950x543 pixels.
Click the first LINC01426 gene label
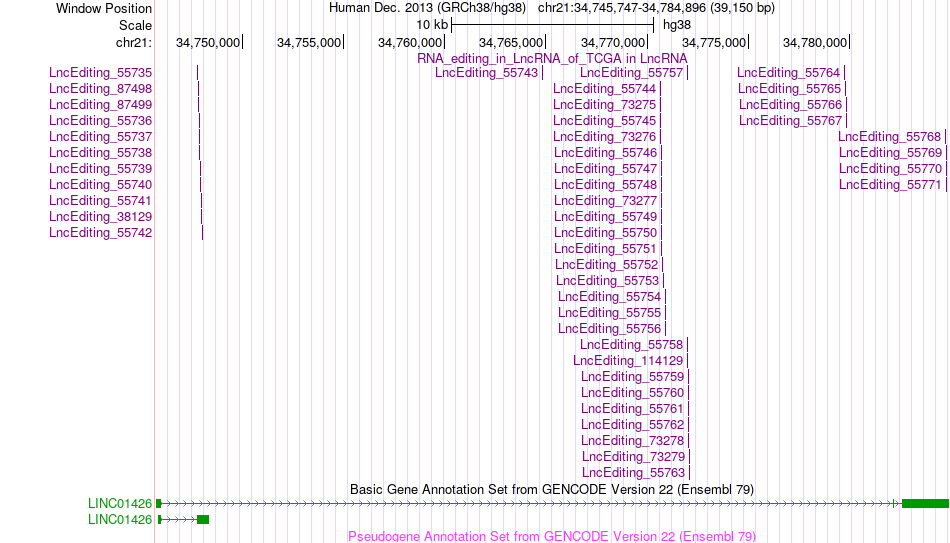[120, 504]
